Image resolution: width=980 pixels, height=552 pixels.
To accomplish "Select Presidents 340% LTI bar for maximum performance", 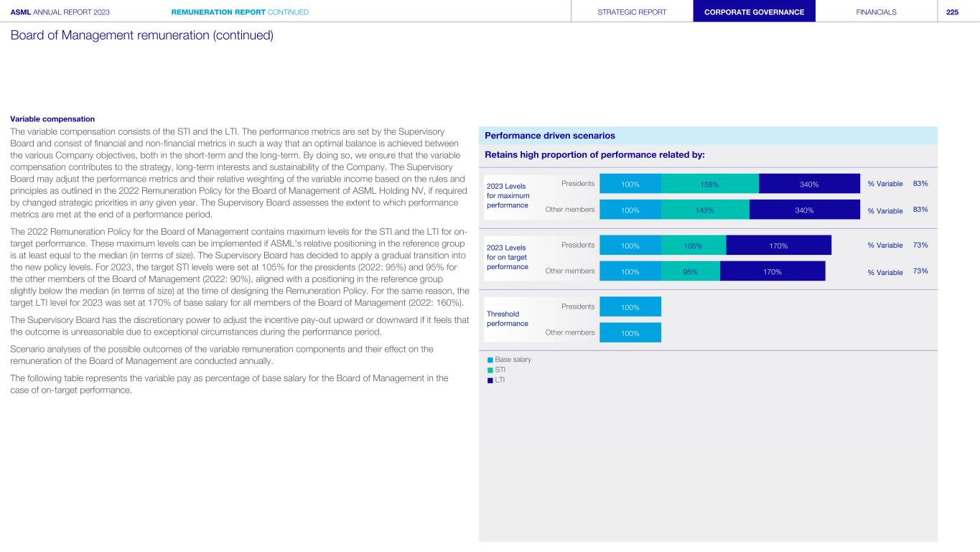I will click(x=809, y=184).
